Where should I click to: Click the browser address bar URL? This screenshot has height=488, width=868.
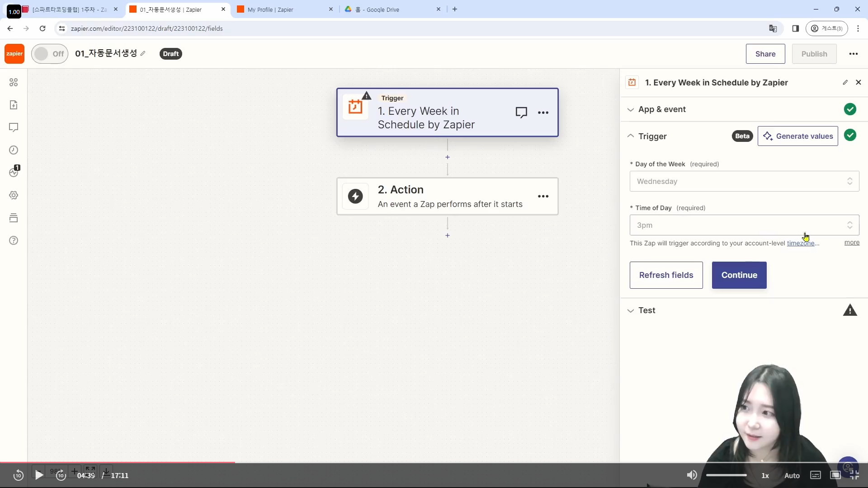(x=147, y=28)
